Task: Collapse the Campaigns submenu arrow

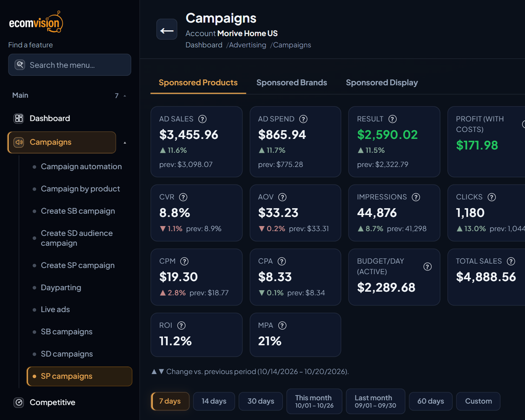Action: tap(125, 143)
